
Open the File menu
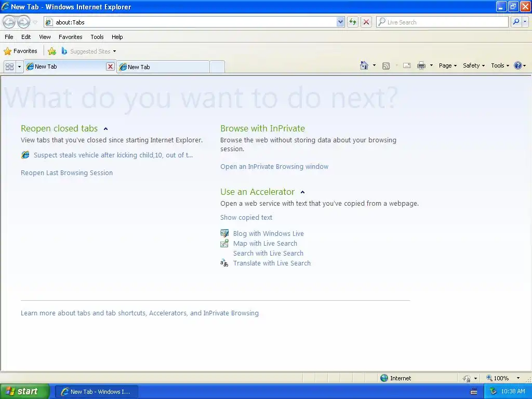click(9, 37)
